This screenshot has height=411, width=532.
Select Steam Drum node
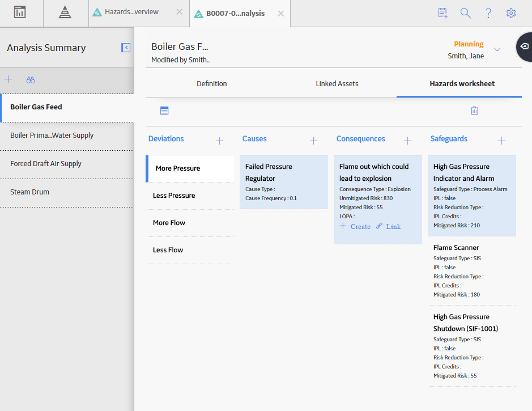coord(67,192)
